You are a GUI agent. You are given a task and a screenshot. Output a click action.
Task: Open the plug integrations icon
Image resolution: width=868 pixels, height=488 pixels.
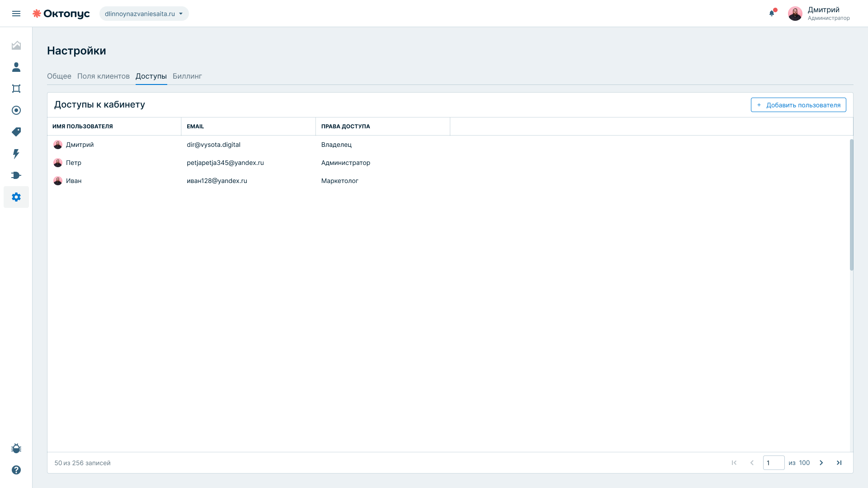pyautogui.click(x=16, y=175)
